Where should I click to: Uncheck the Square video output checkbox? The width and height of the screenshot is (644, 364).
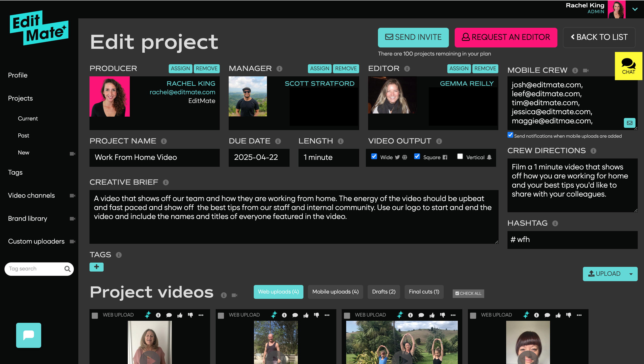click(417, 156)
